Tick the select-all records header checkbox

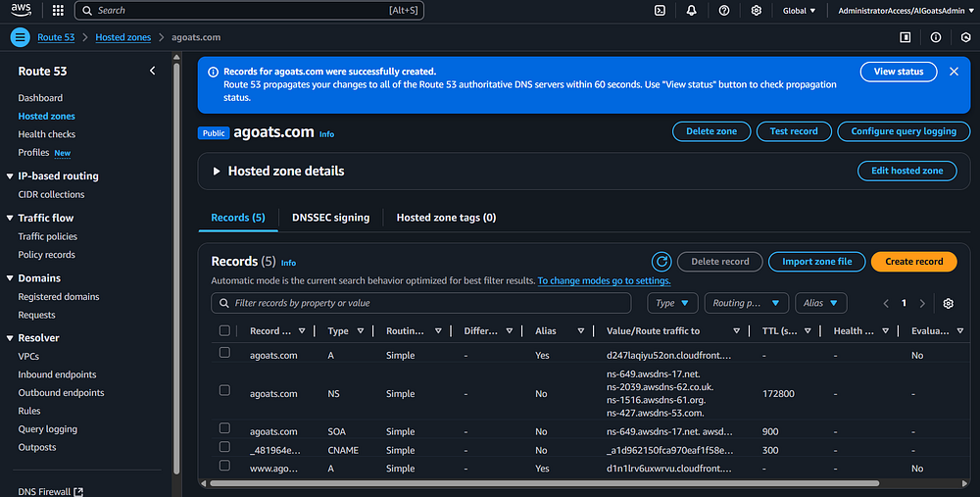coord(224,331)
